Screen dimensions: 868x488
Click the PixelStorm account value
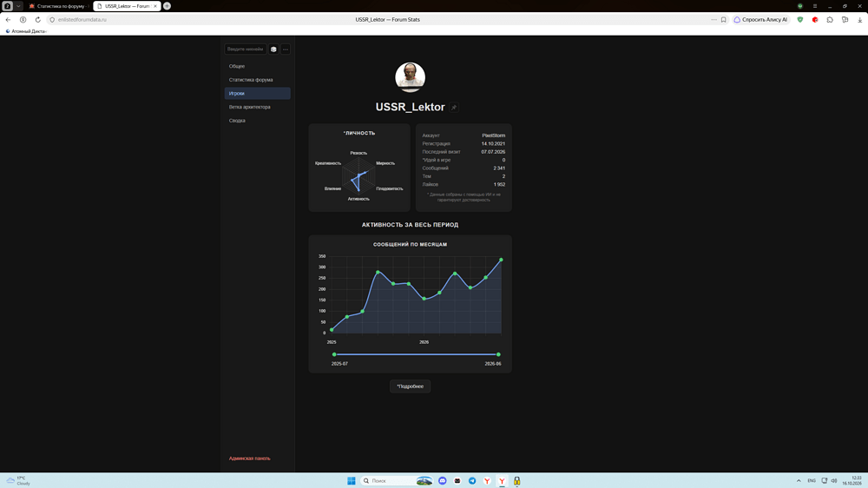(x=493, y=135)
